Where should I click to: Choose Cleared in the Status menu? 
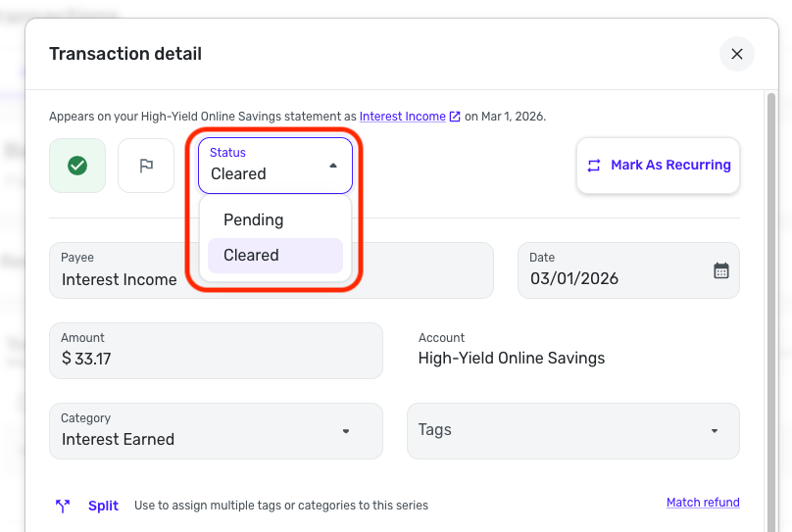coord(252,256)
